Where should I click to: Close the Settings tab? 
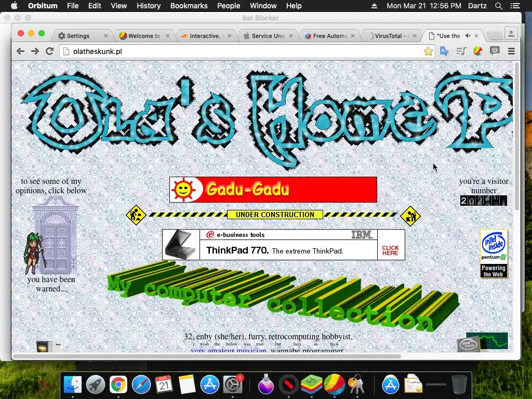coord(106,36)
